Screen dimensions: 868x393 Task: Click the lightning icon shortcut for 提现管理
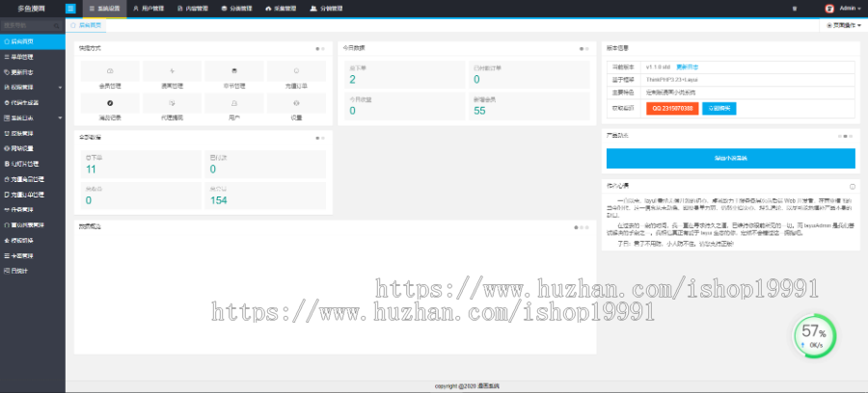click(173, 71)
